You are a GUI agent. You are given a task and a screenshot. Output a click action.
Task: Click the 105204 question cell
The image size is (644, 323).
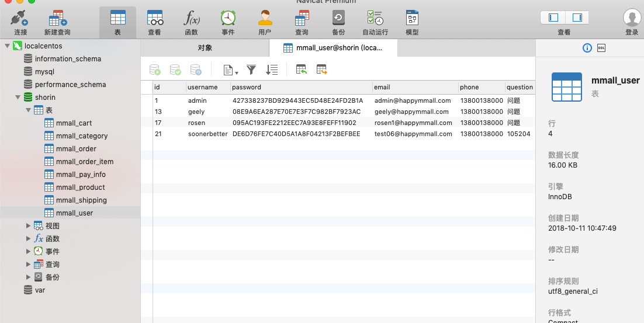coord(519,134)
